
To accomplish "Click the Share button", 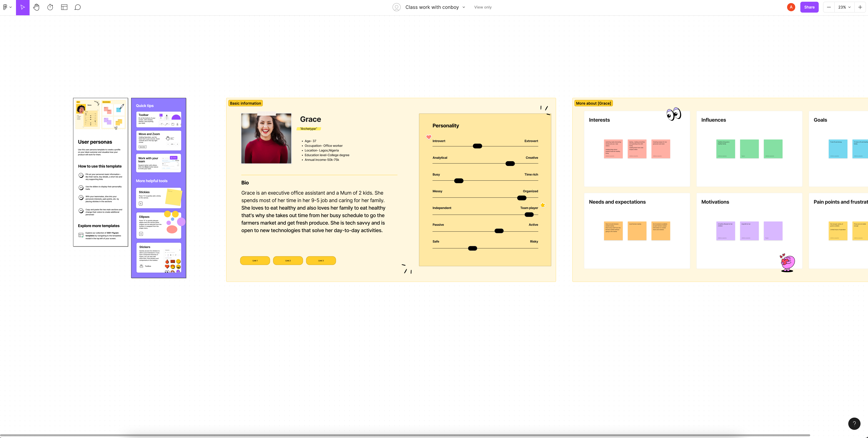I will pos(809,7).
